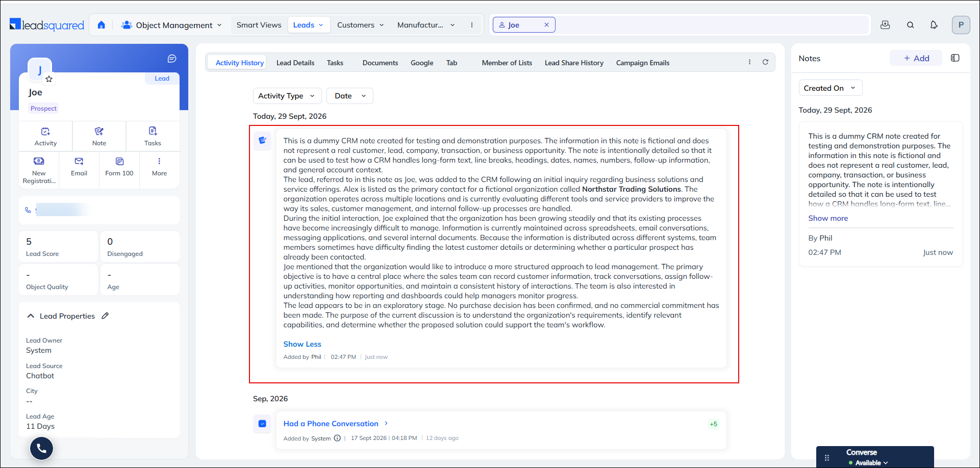Add a Note from quick actions

click(x=99, y=137)
